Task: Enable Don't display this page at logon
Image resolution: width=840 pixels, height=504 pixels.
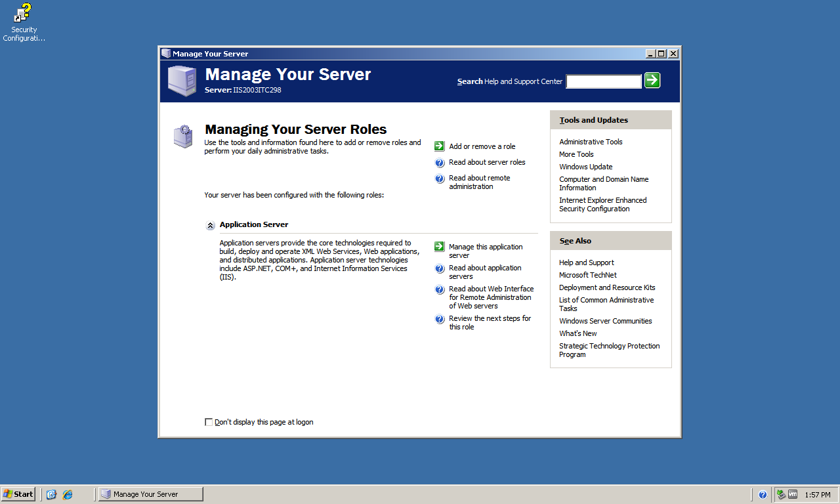Action: point(209,422)
